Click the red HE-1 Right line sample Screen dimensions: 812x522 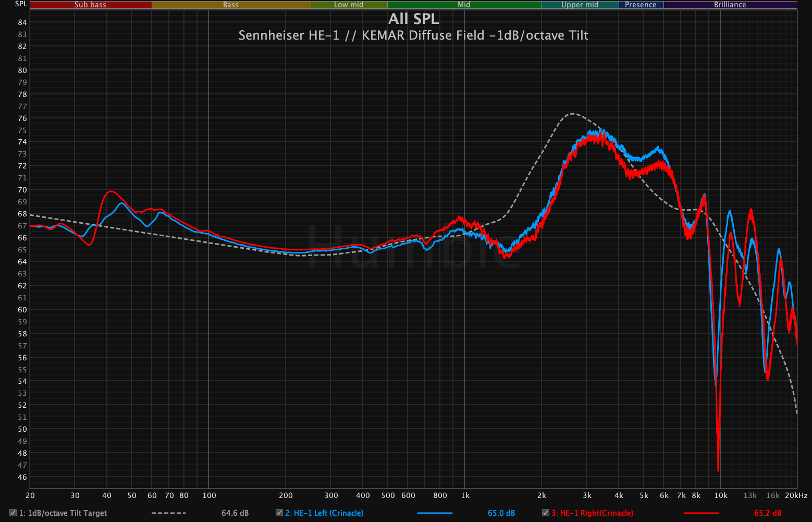pyautogui.click(x=701, y=513)
